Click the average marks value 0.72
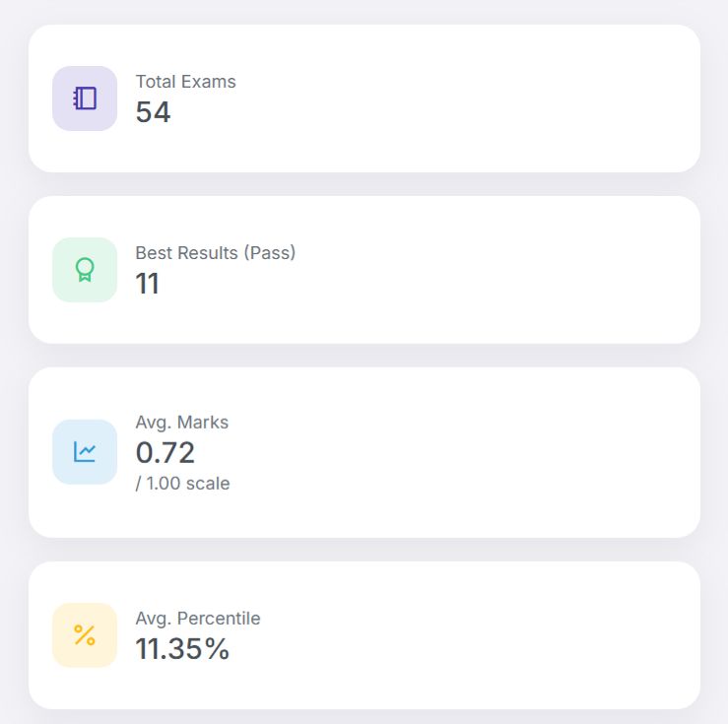 click(165, 453)
